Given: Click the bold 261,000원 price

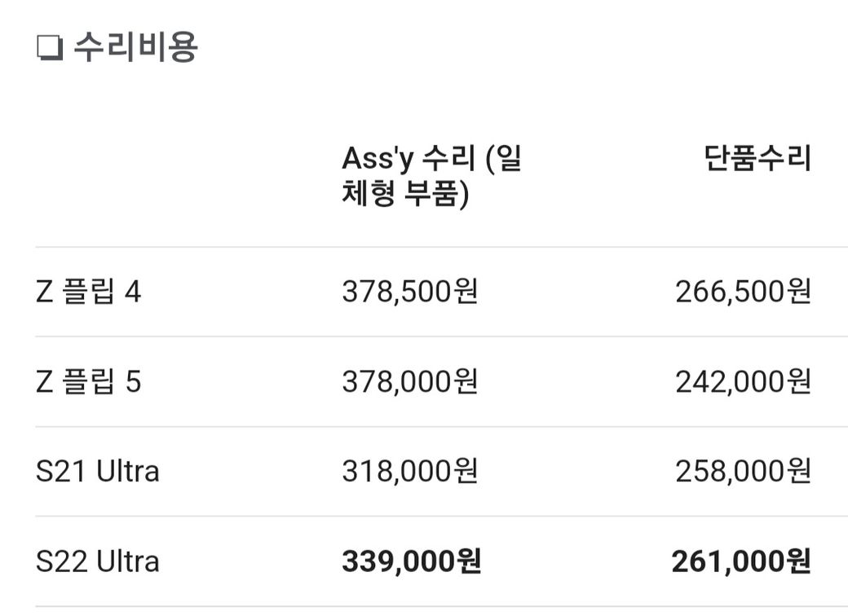Looking at the screenshot, I should coord(741,561).
